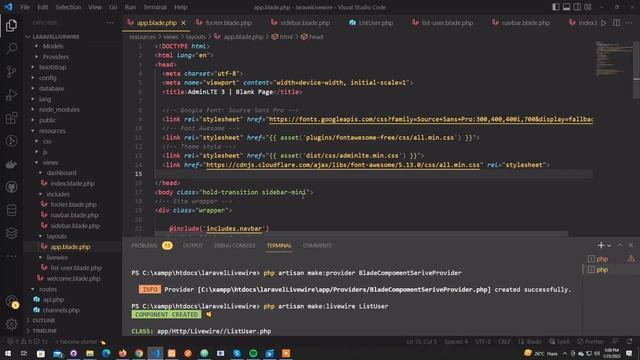This screenshot has height=360, width=640.
Task: Collapse the views folder
Action: [x=50, y=162]
